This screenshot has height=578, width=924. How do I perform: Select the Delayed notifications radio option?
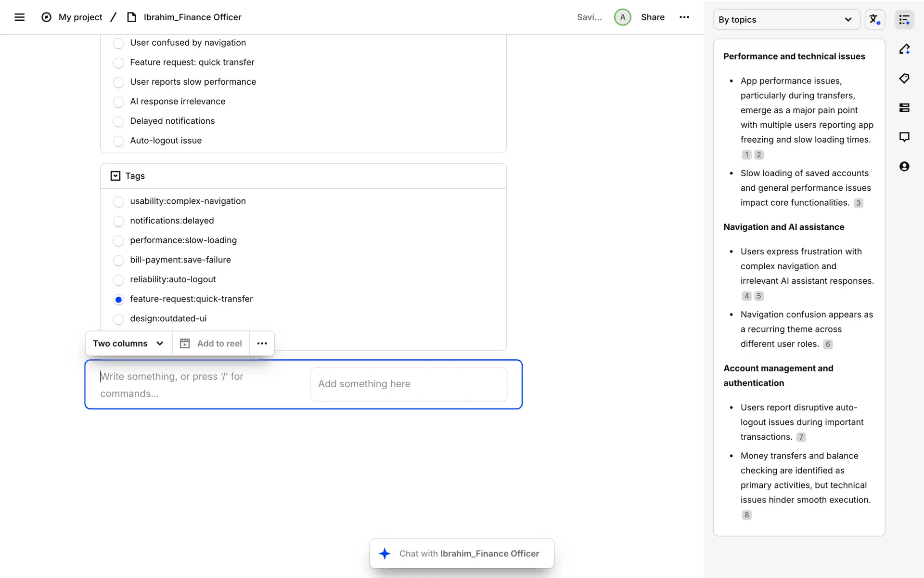click(x=118, y=121)
